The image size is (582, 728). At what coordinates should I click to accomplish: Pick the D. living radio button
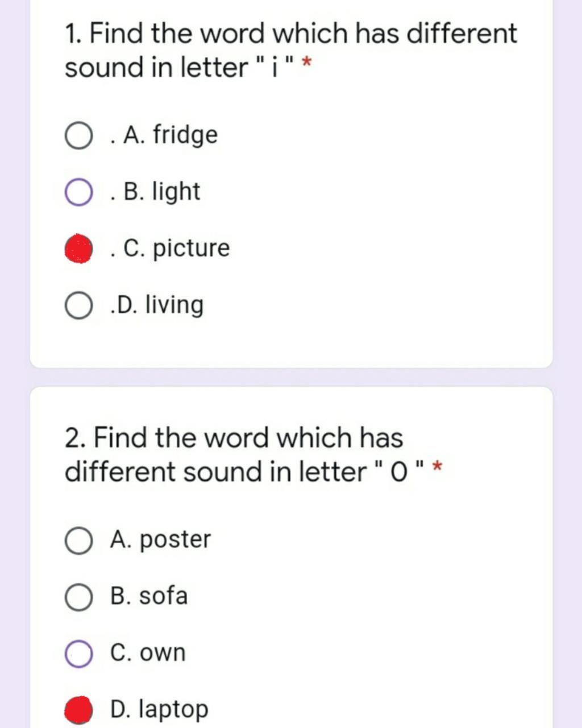78,305
